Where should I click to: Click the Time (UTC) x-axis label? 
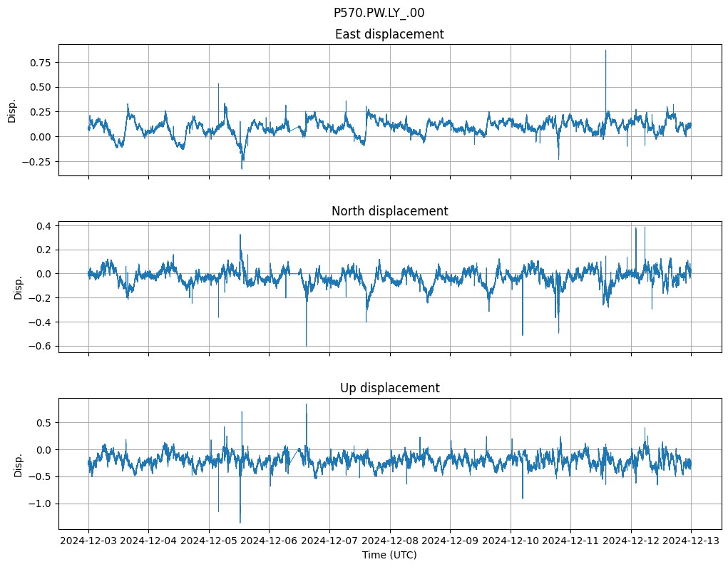[389, 555]
